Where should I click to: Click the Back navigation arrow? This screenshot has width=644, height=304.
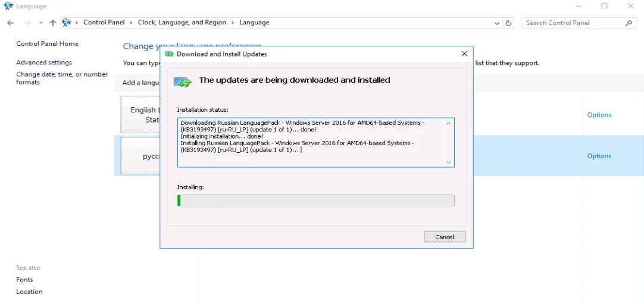pyautogui.click(x=11, y=23)
